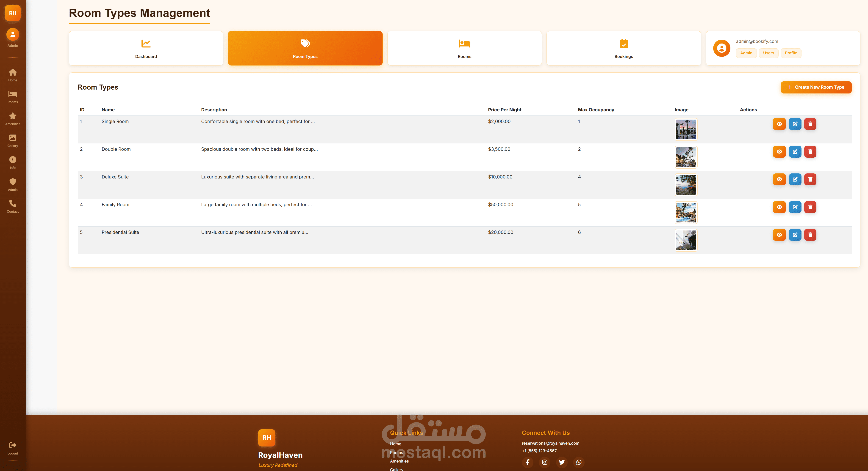
Task: Open Amenities star icon in sidebar
Action: 12,116
